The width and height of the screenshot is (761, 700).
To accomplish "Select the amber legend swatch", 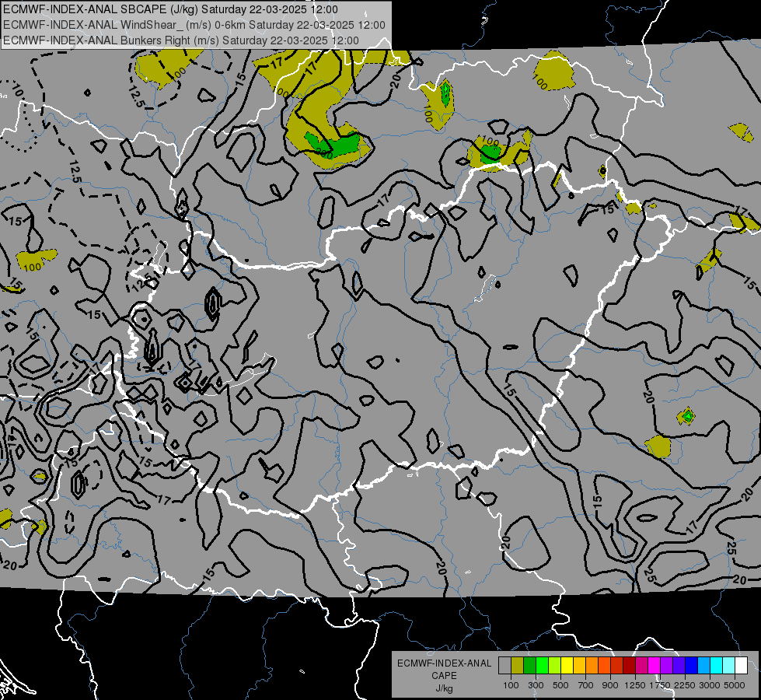I will 579,666.
